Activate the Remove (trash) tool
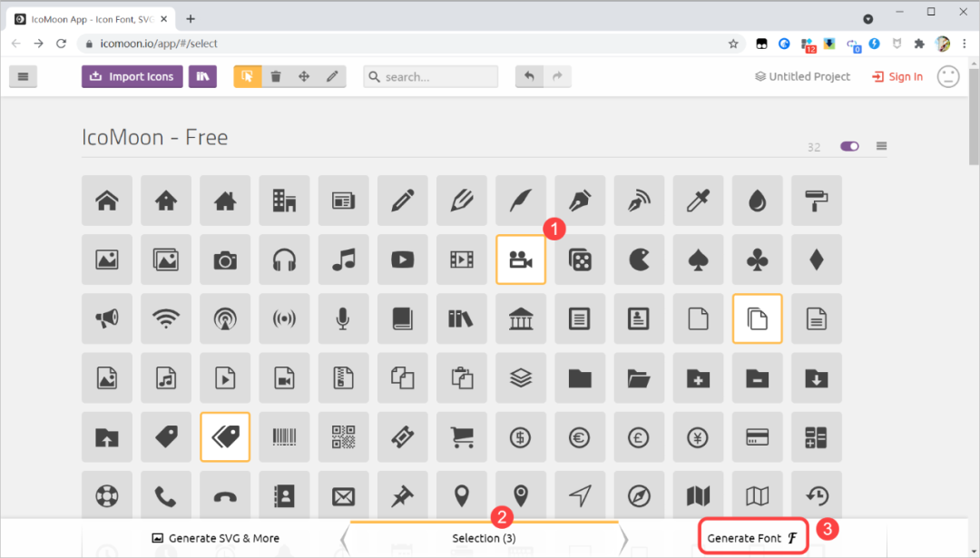Viewport: 980px width, 558px height. coord(276,76)
